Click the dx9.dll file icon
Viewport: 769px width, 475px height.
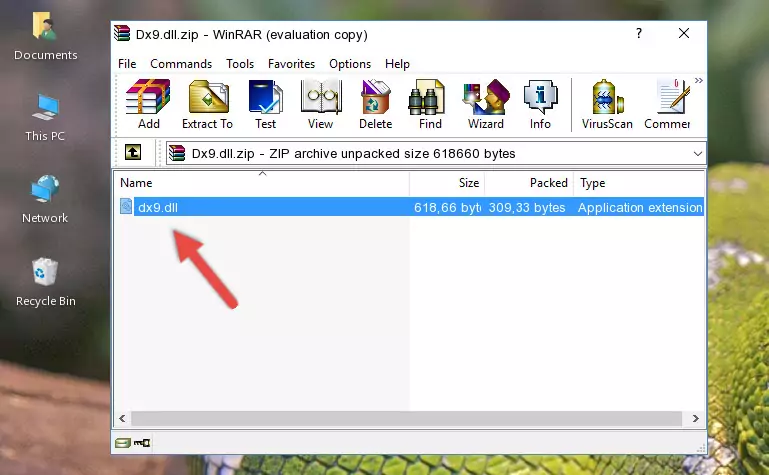(x=126, y=206)
